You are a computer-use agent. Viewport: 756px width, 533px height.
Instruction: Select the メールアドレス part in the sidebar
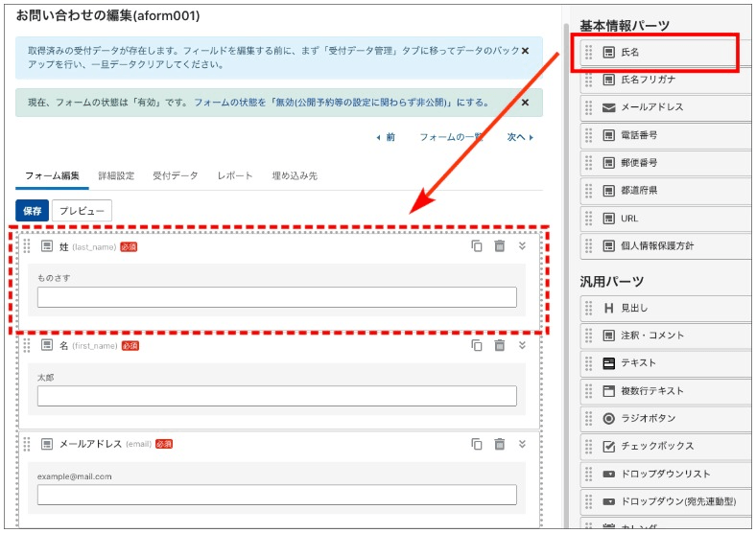(x=666, y=107)
